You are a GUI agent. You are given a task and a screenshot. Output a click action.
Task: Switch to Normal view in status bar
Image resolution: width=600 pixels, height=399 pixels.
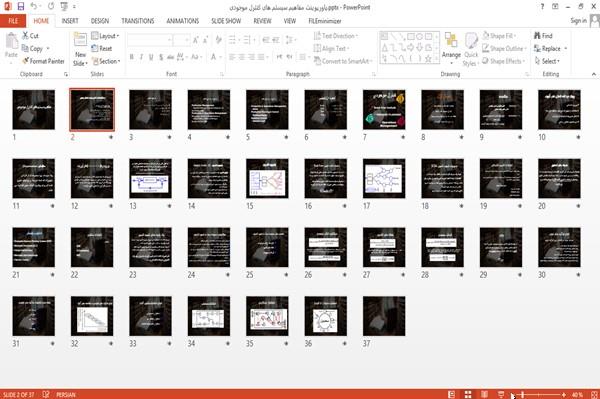tap(452, 394)
